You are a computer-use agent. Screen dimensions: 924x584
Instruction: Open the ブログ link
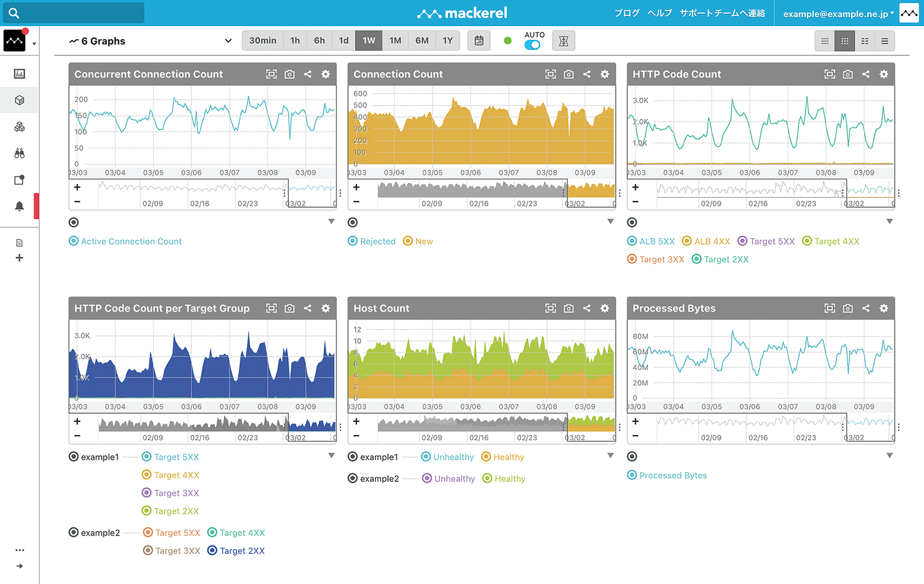[x=627, y=13]
